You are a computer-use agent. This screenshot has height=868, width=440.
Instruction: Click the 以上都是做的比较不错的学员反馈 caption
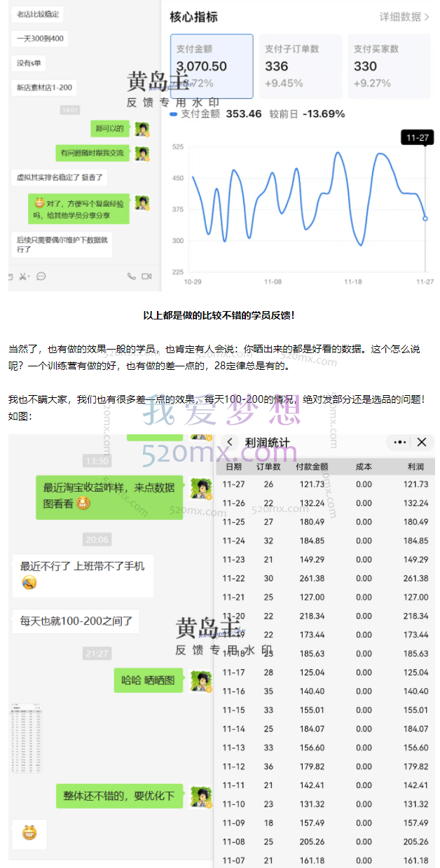219,316
